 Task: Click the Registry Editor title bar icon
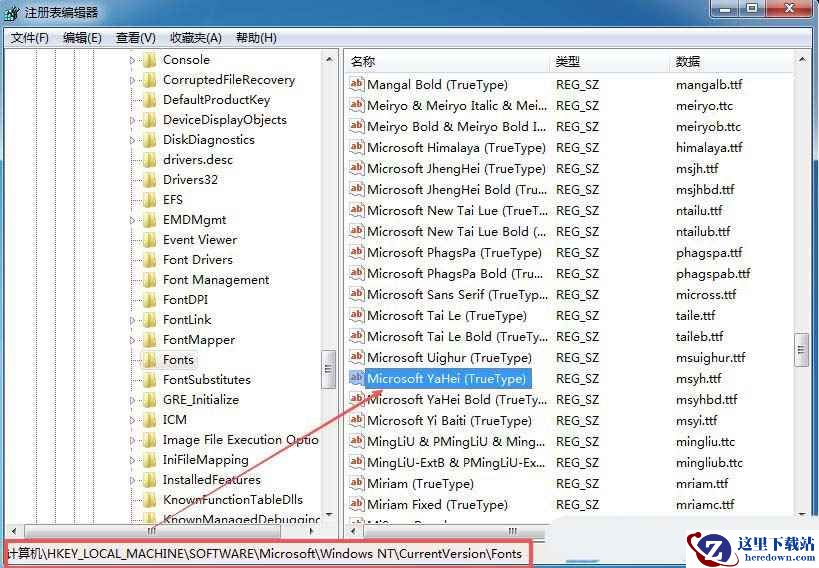click(12, 12)
